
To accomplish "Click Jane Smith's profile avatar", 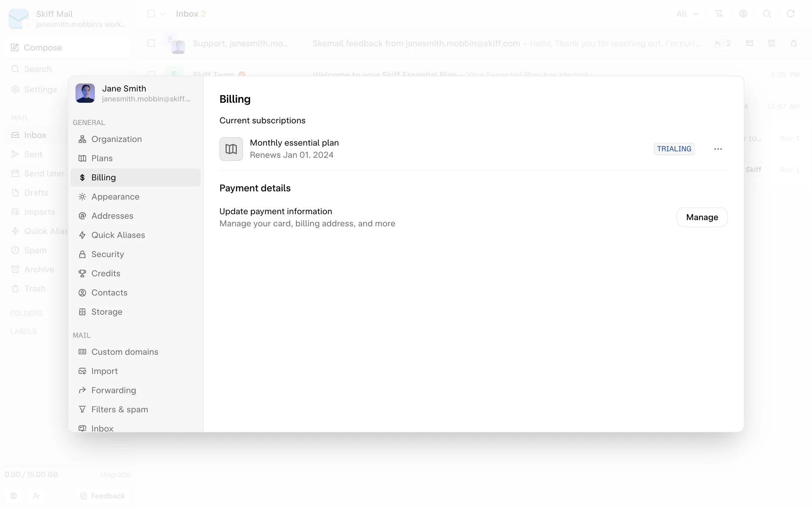I will tap(85, 93).
